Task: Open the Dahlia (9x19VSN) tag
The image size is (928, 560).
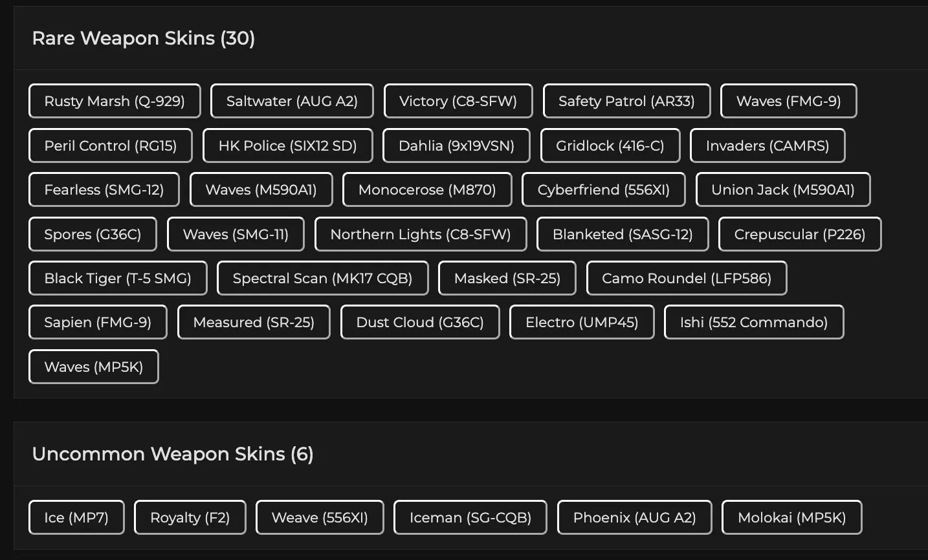Action: pyautogui.click(x=456, y=145)
